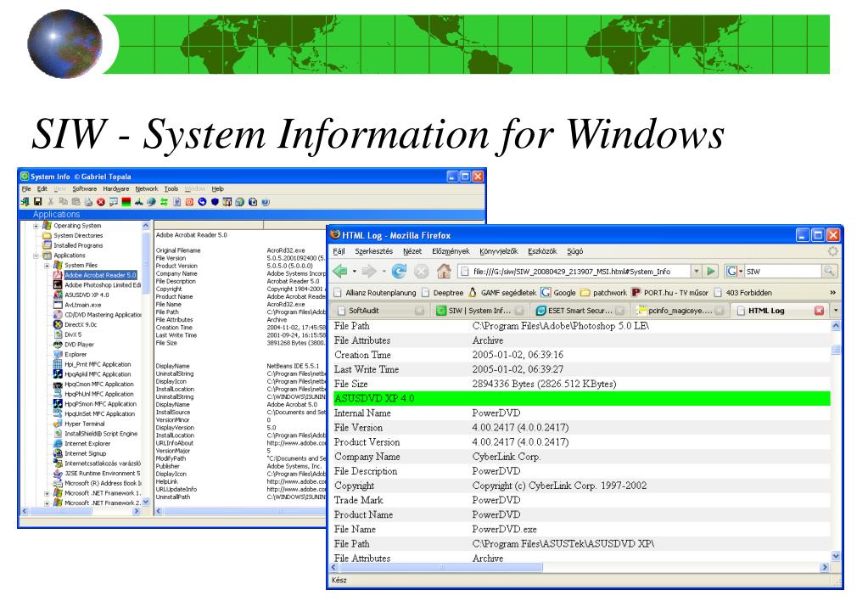Click the Forward arrow in Firefox
The height and width of the screenshot is (601, 868).
click(x=369, y=272)
